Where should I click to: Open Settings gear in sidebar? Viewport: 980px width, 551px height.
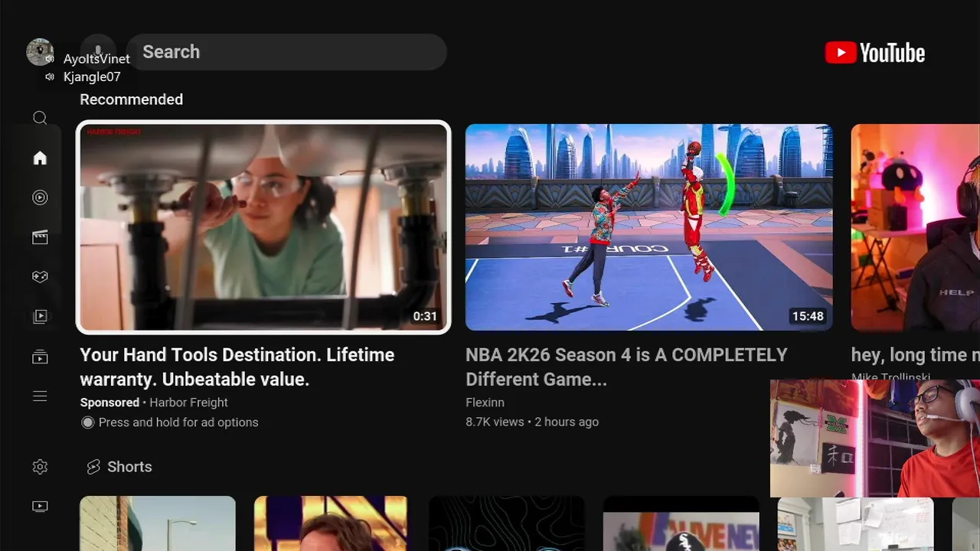[x=40, y=467]
